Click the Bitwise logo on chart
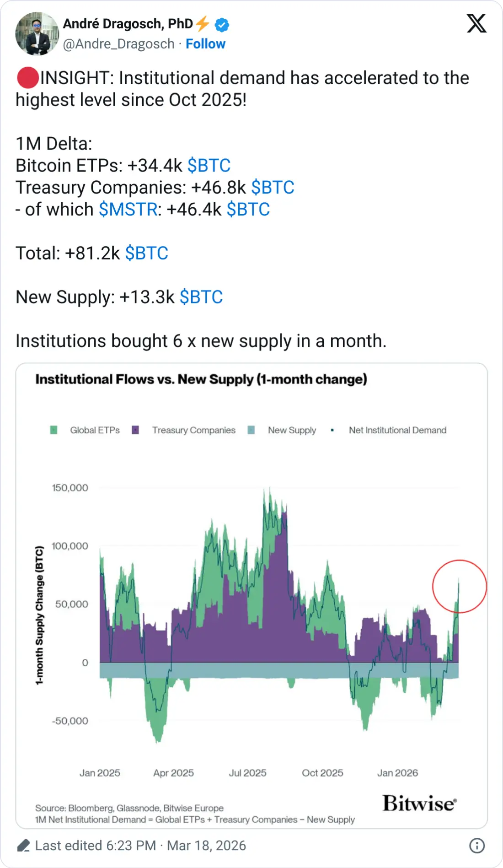Screen dimensions: 503x868 pos(419,803)
